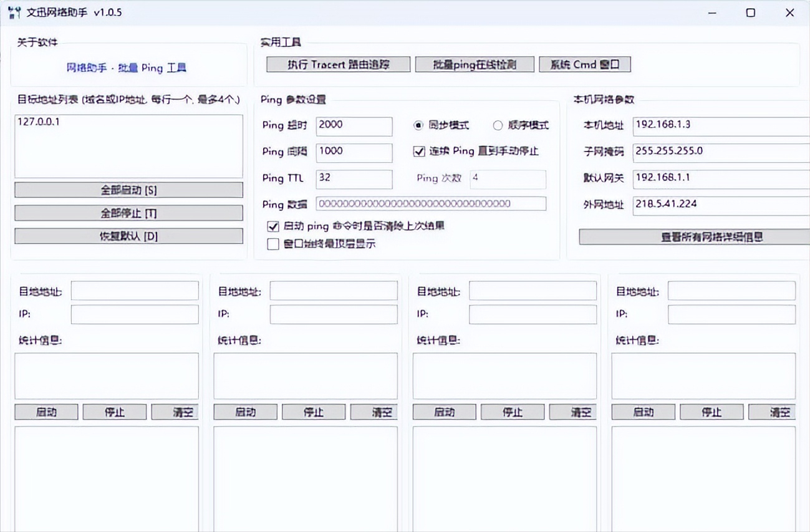This screenshot has width=810, height=532.
Task: Click 启动 in the third ping panel
Action: pos(444,412)
